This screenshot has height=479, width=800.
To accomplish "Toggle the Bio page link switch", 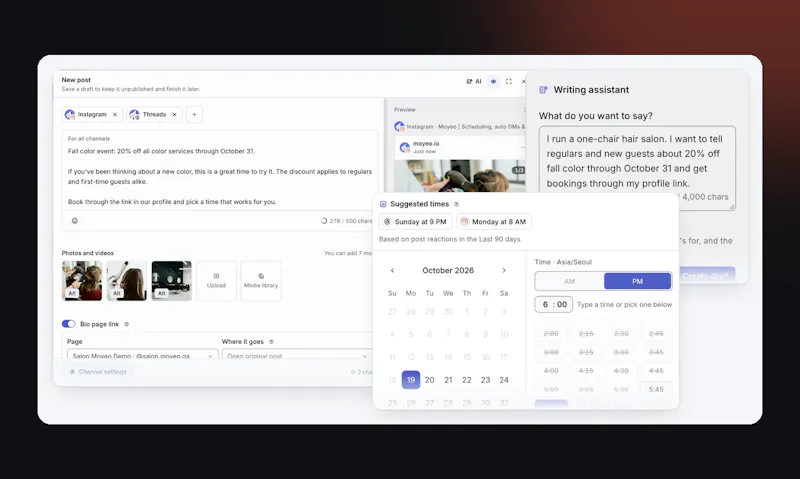I will point(68,324).
